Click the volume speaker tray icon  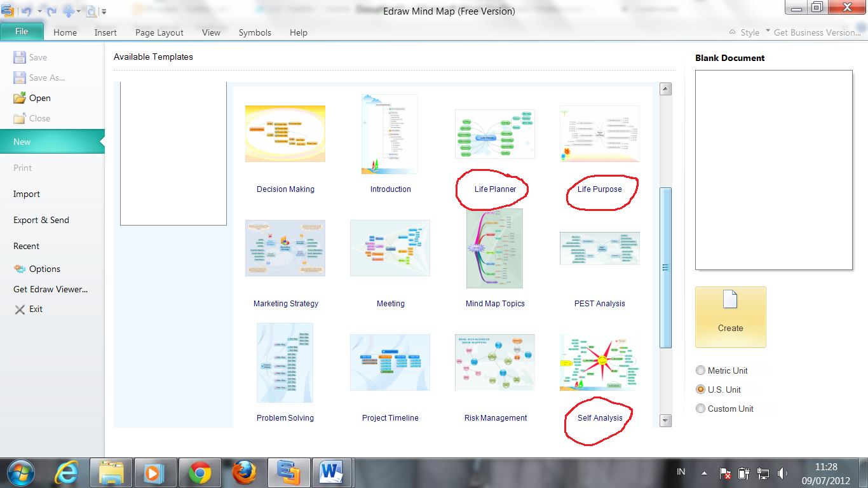click(x=782, y=473)
